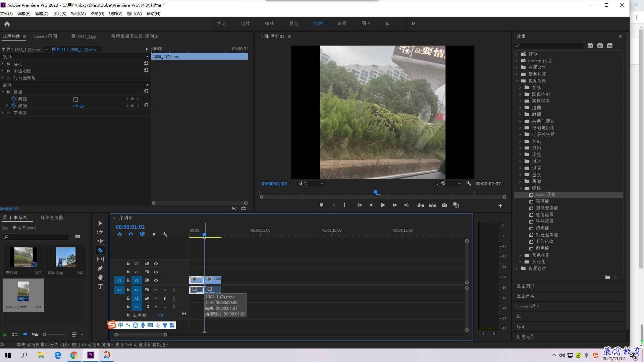The width and height of the screenshot is (644, 362).
Task: Step forward one frame
Action: (395, 205)
